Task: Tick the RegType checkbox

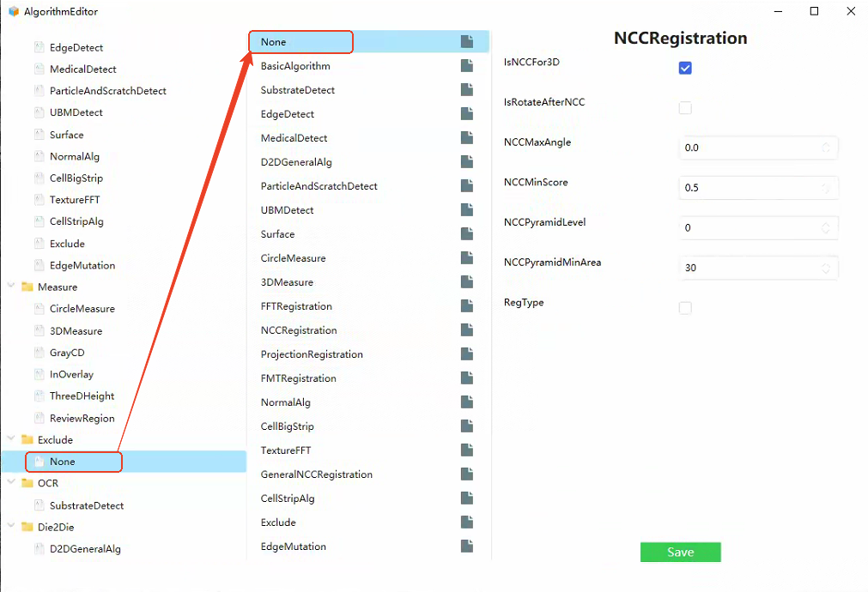Action: pyautogui.click(x=685, y=308)
